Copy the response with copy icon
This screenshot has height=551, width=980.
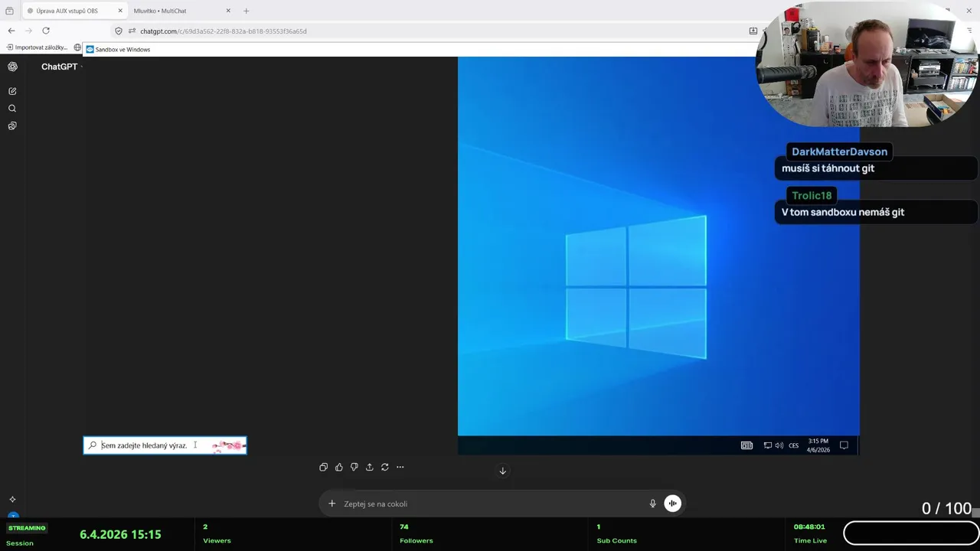(x=323, y=467)
